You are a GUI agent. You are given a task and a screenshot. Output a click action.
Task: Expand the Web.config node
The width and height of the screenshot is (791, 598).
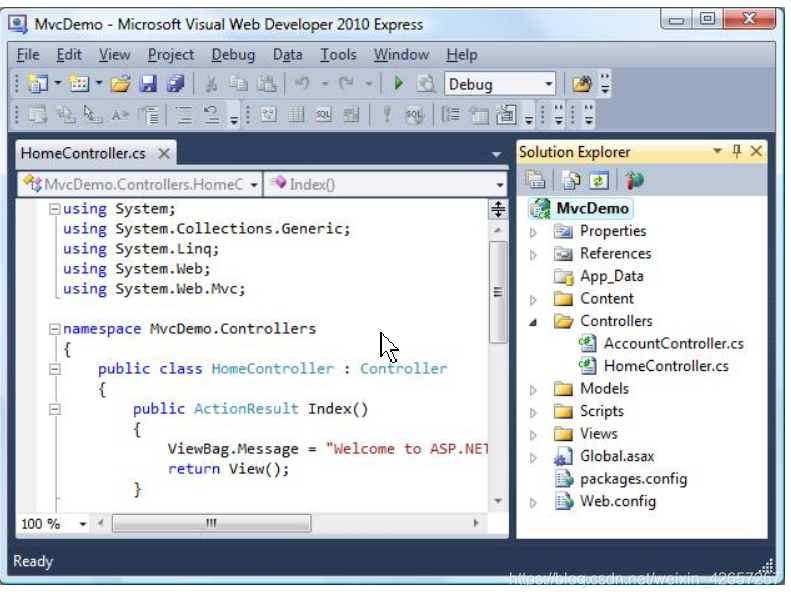(533, 503)
